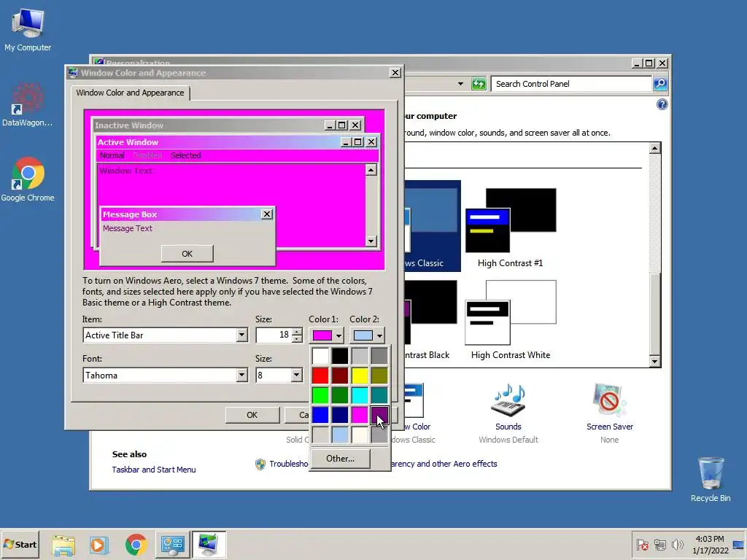Expand the Item dropdown list
This screenshot has height=560, width=747.
(x=241, y=335)
